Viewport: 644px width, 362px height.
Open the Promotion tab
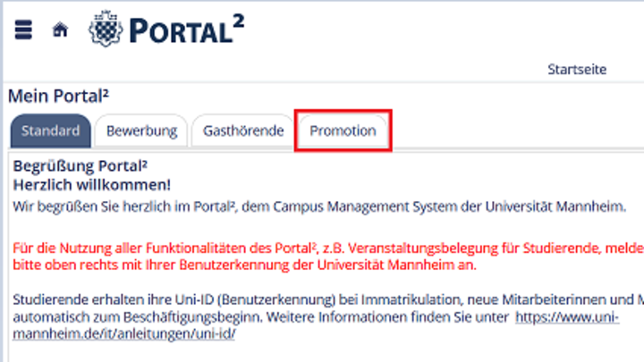coord(343,130)
